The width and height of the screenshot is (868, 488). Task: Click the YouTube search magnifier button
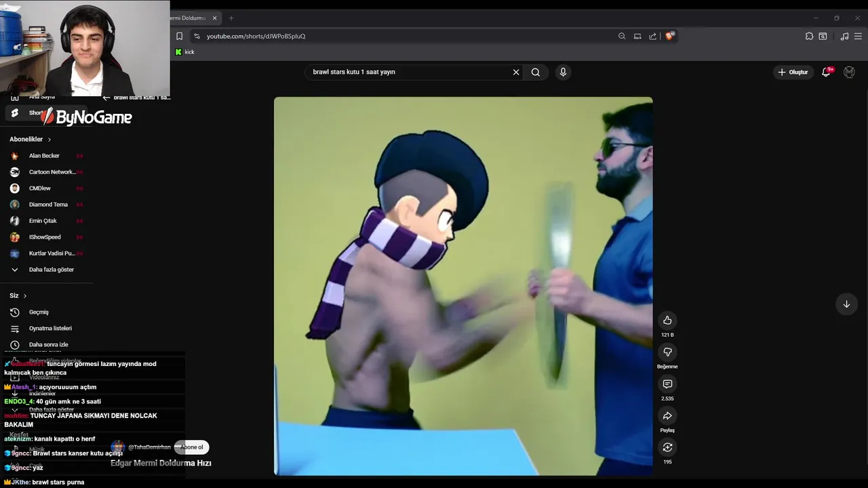point(536,72)
